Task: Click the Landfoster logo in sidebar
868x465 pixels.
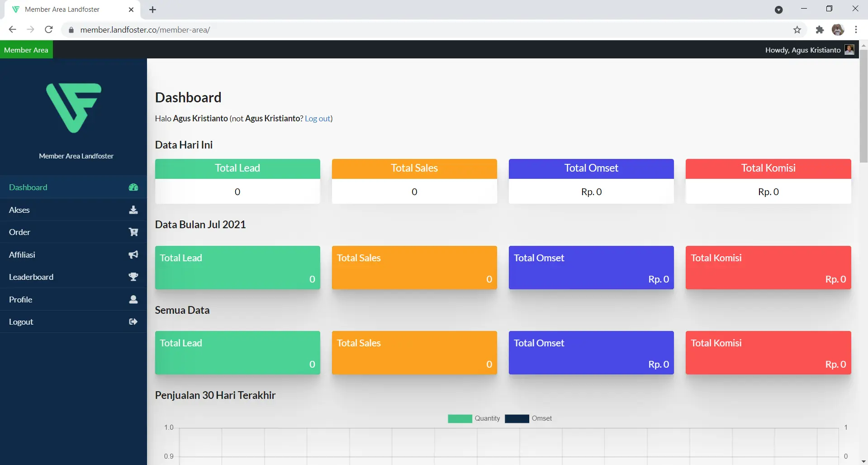Action: [74, 108]
